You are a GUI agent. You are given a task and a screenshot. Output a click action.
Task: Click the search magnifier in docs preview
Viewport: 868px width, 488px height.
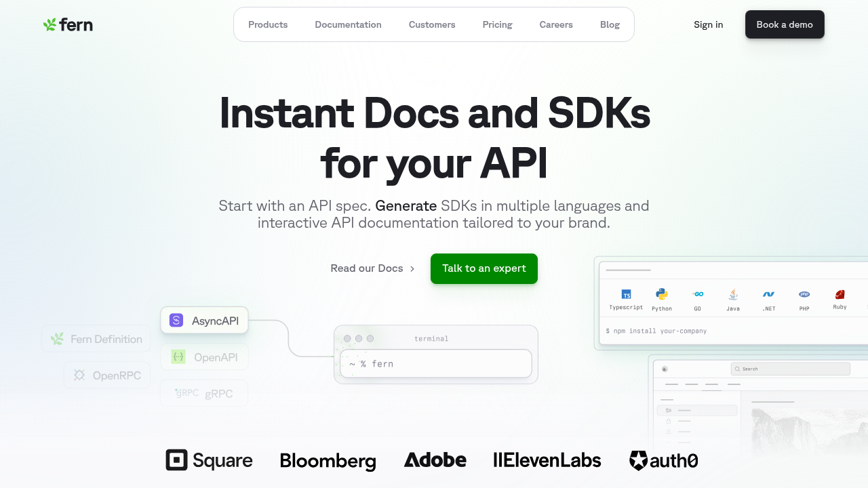click(738, 369)
